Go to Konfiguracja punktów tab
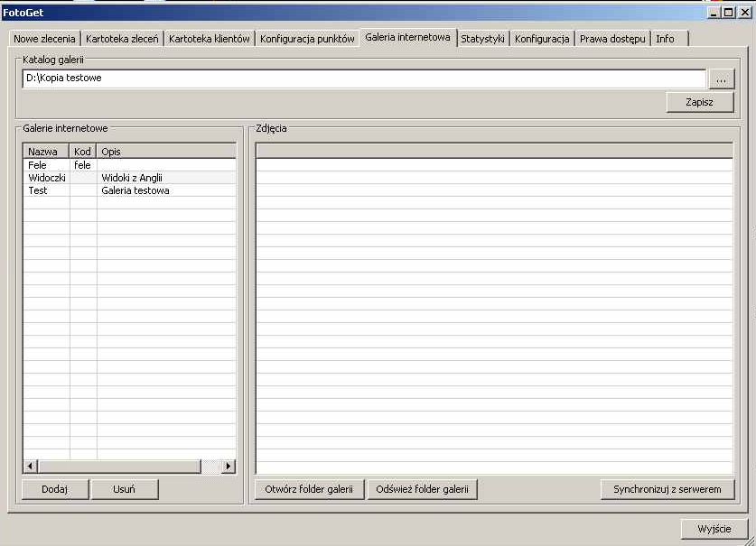 (307, 39)
